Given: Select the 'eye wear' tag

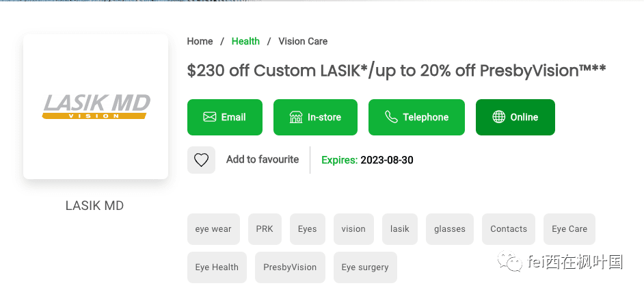Looking at the screenshot, I should click(213, 229).
